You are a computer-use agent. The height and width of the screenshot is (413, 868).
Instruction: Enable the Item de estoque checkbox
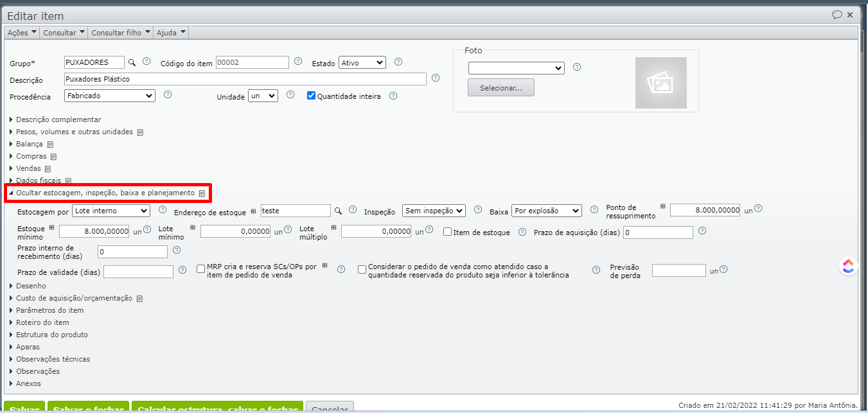pyautogui.click(x=448, y=232)
